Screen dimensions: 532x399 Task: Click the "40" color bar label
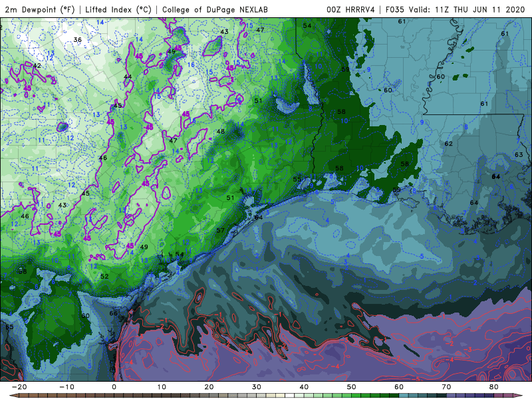click(304, 387)
